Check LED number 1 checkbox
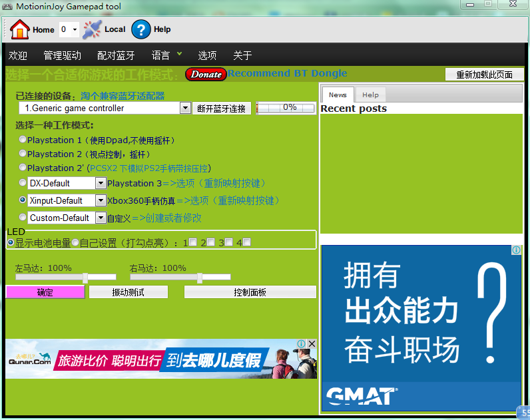The height and width of the screenshot is (420, 530). 192,242
